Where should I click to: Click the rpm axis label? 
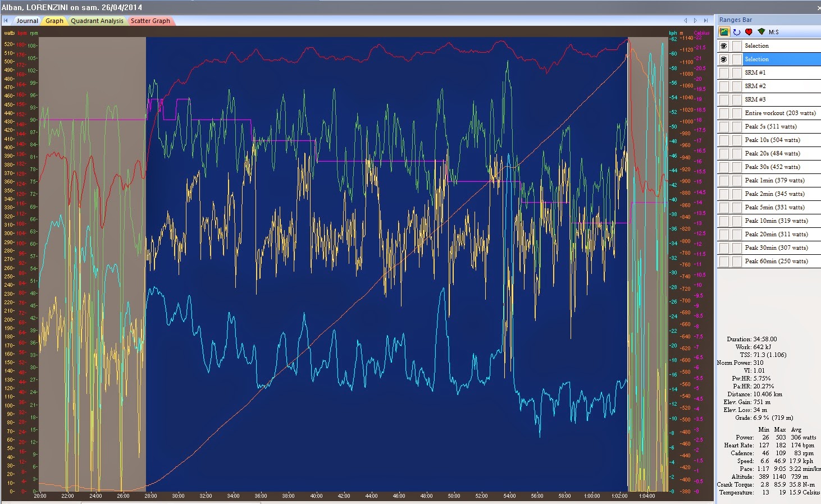pos(34,33)
